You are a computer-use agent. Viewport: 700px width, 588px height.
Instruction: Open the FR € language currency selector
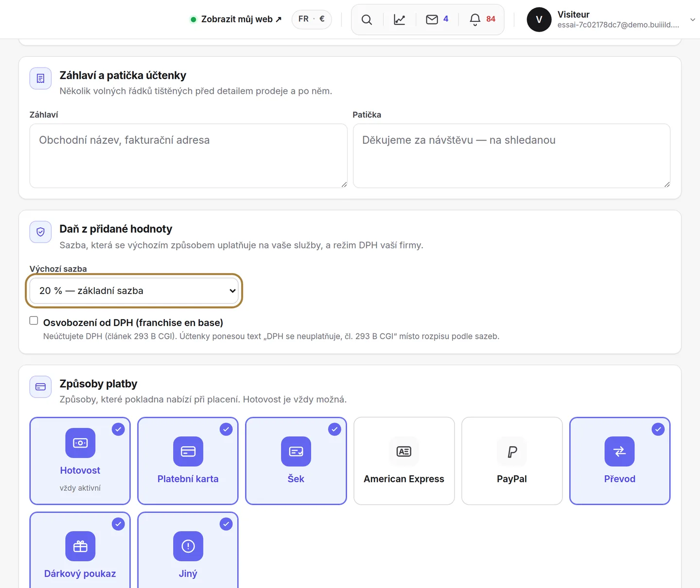tap(312, 19)
